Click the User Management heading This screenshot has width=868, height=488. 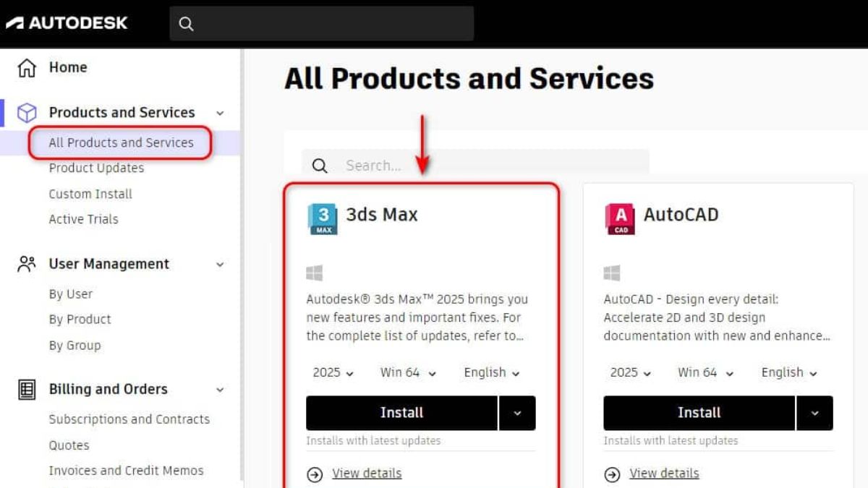(x=109, y=264)
